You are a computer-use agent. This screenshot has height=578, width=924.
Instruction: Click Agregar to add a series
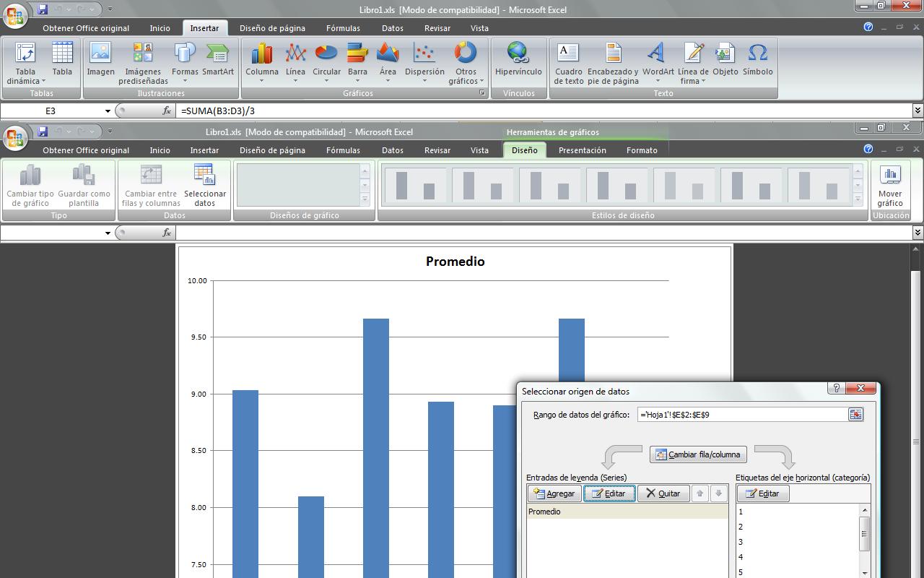pos(554,493)
